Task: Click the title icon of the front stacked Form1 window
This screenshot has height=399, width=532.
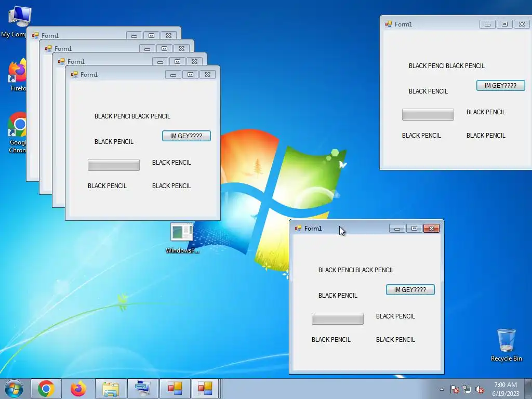Action: 74,74
